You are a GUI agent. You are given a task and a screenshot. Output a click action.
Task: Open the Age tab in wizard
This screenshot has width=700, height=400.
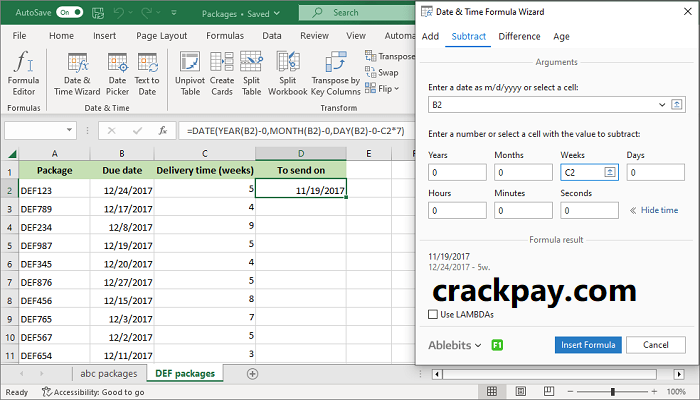pos(561,37)
